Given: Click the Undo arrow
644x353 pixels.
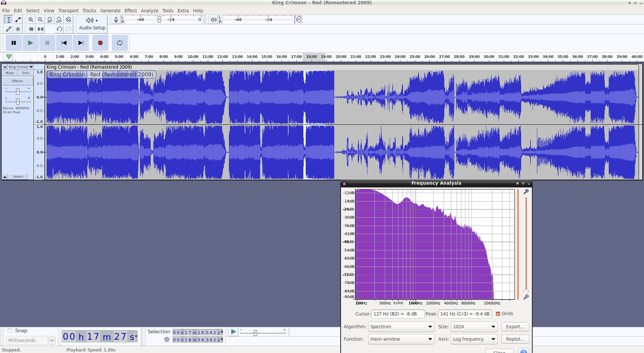Looking at the screenshot, I should tap(59, 29).
